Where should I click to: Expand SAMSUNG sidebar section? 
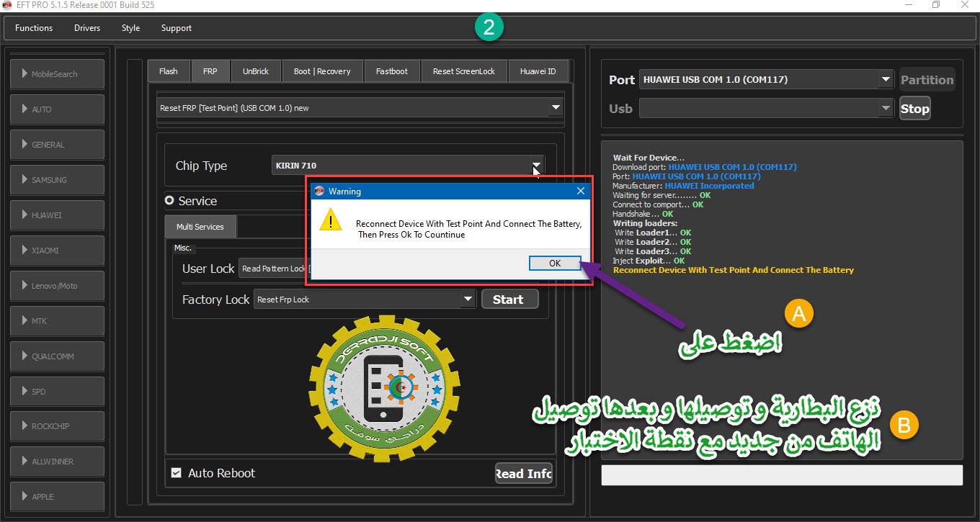(x=57, y=180)
